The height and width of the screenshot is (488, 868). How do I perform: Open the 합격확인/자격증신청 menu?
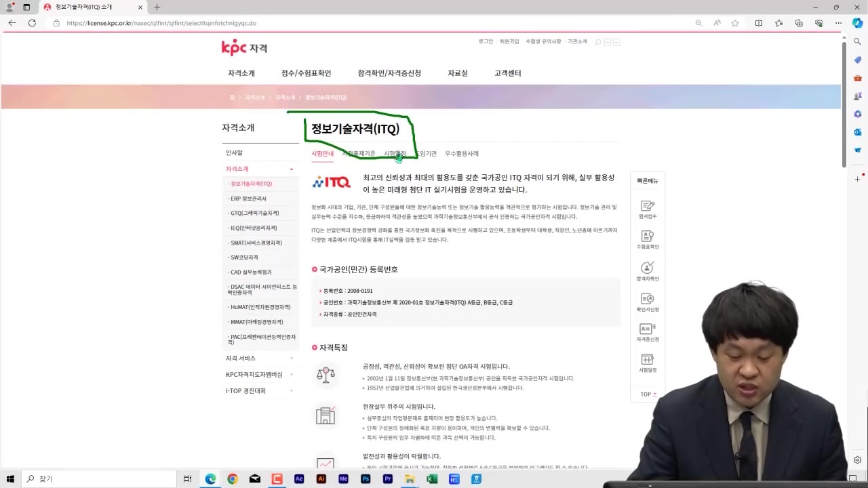[x=389, y=73]
